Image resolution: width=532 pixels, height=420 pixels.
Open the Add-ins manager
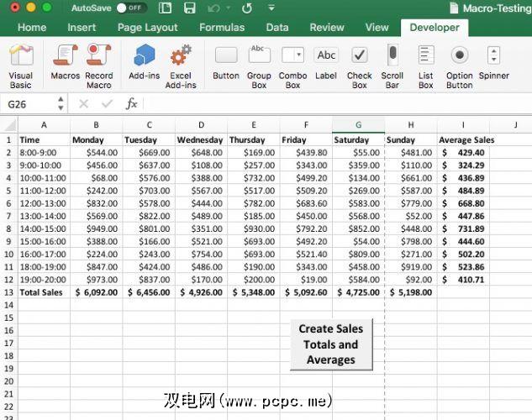[144, 66]
